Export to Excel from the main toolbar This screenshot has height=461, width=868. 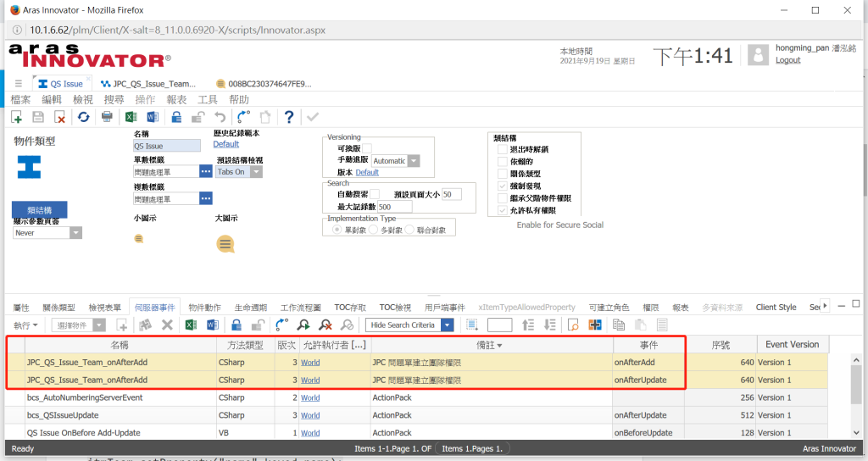click(x=131, y=117)
